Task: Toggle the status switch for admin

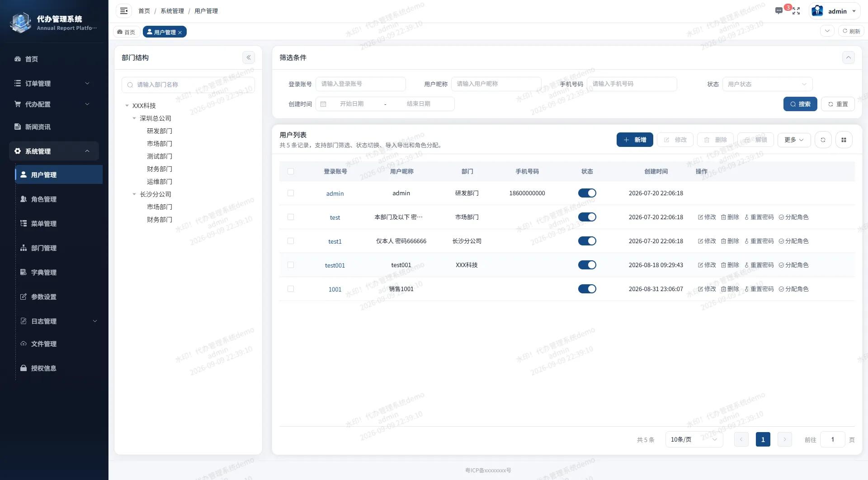Action: [587, 193]
